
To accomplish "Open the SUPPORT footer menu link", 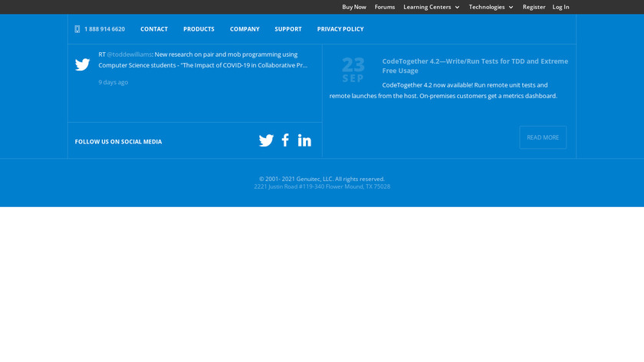I will 288,29.
